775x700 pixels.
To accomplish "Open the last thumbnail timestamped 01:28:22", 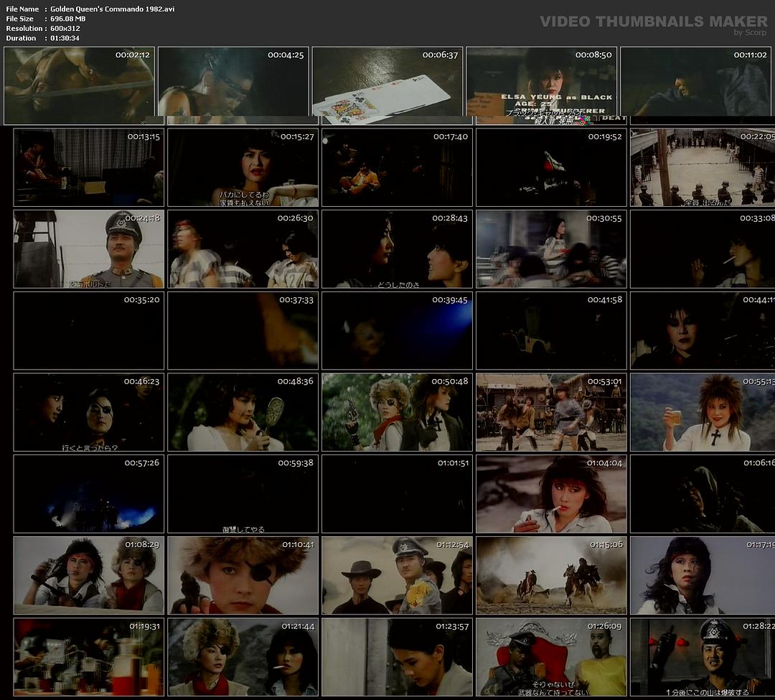I will [x=702, y=657].
